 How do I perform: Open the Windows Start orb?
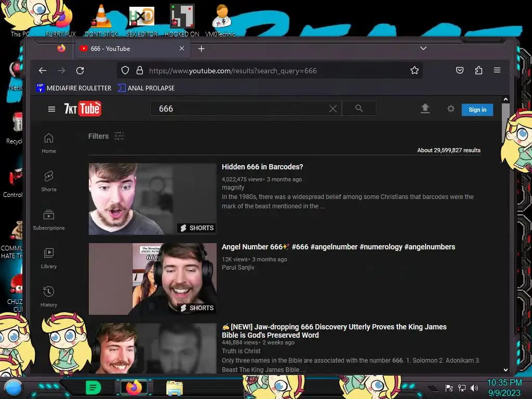pyautogui.click(x=14, y=388)
